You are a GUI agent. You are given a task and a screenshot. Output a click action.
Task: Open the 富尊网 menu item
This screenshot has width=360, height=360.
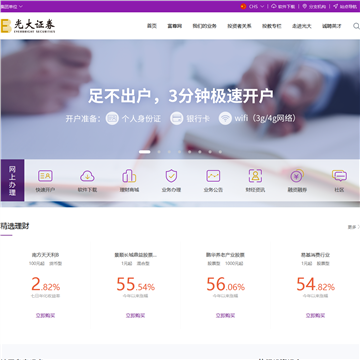click(175, 26)
